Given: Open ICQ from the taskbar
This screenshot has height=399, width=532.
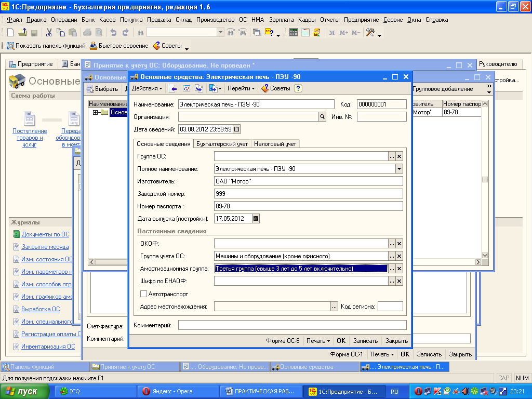Looking at the screenshot, I should [x=96, y=392].
